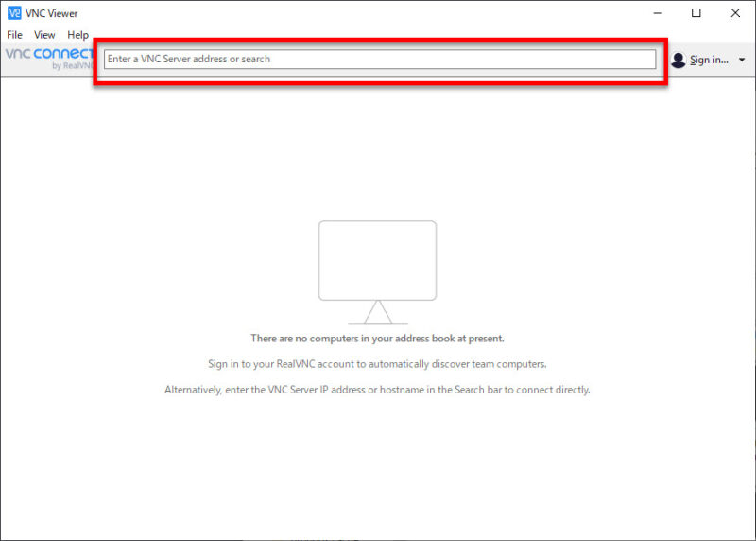Click the VNC Connect by RealVNC logo

pyautogui.click(x=49, y=58)
